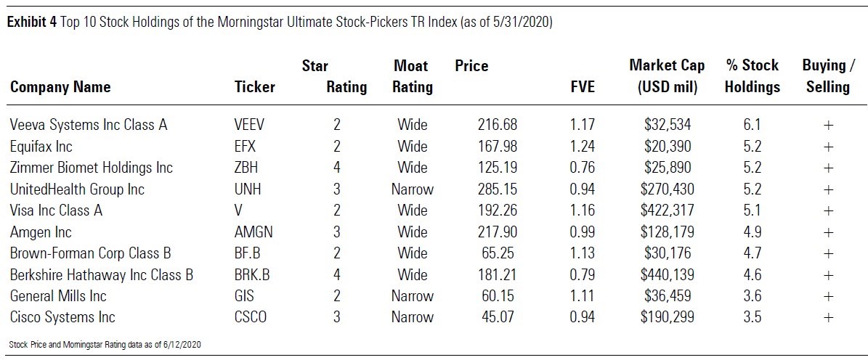
Task: Click the Exhibit 4 title text
Action: pyautogui.click(x=280, y=22)
